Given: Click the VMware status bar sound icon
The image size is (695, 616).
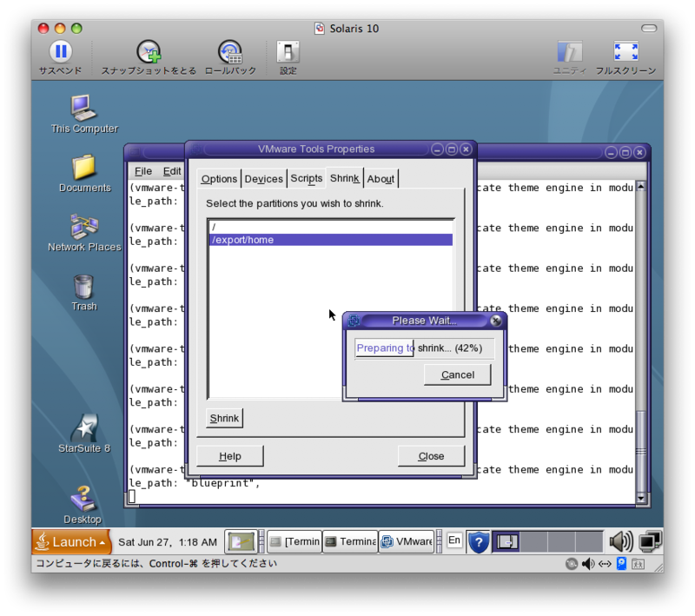Looking at the screenshot, I should pyautogui.click(x=588, y=564).
